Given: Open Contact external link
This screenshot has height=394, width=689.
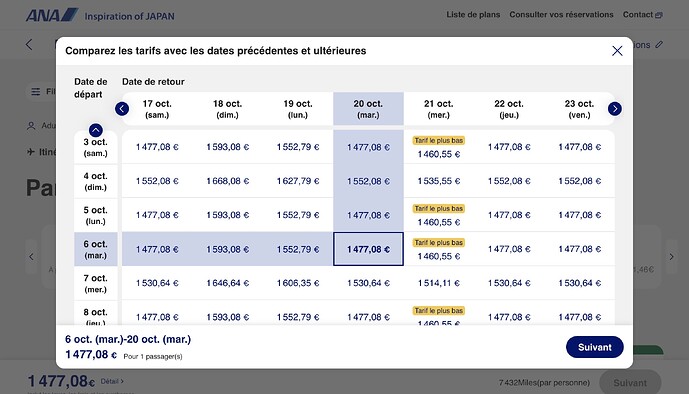Looking at the screenshot, I should click(x=642, y=14).
